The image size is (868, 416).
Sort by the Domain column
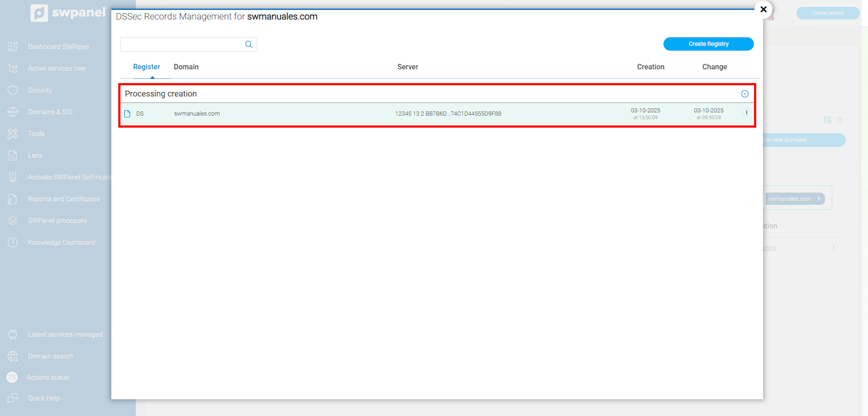(x=186, y=67)
